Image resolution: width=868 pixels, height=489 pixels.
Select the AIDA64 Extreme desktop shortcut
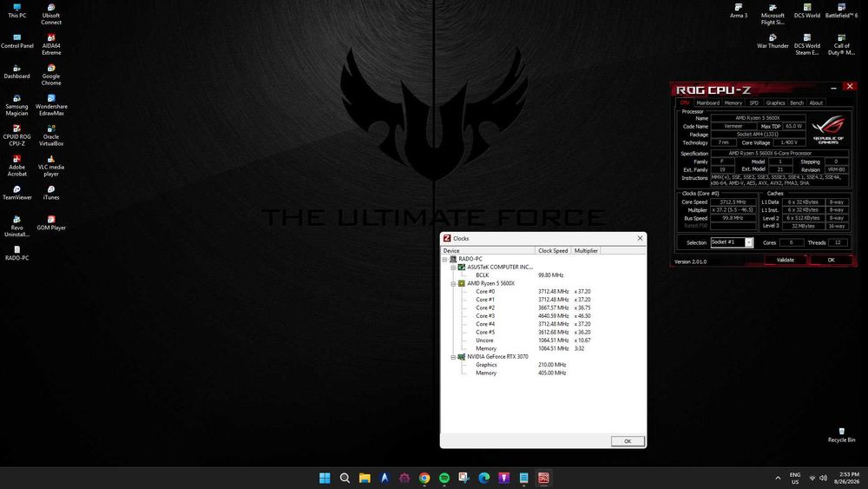click(51, 44)
